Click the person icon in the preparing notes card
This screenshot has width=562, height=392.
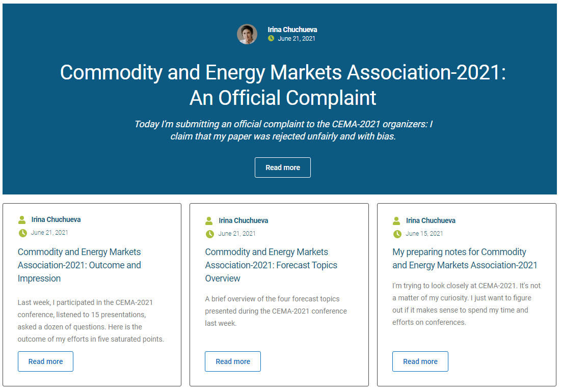[x=396, y=221]
